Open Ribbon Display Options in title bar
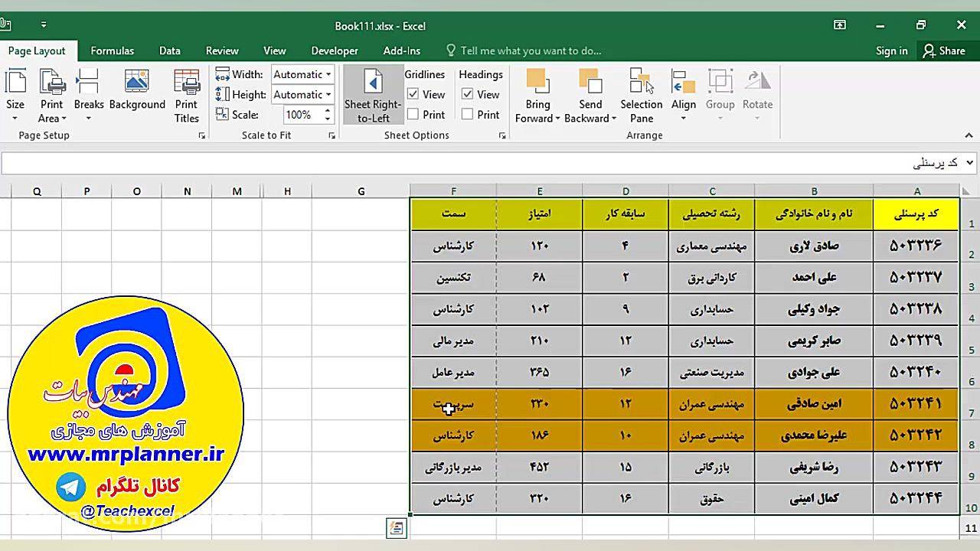The image size is (980, 551). [840, 25]
